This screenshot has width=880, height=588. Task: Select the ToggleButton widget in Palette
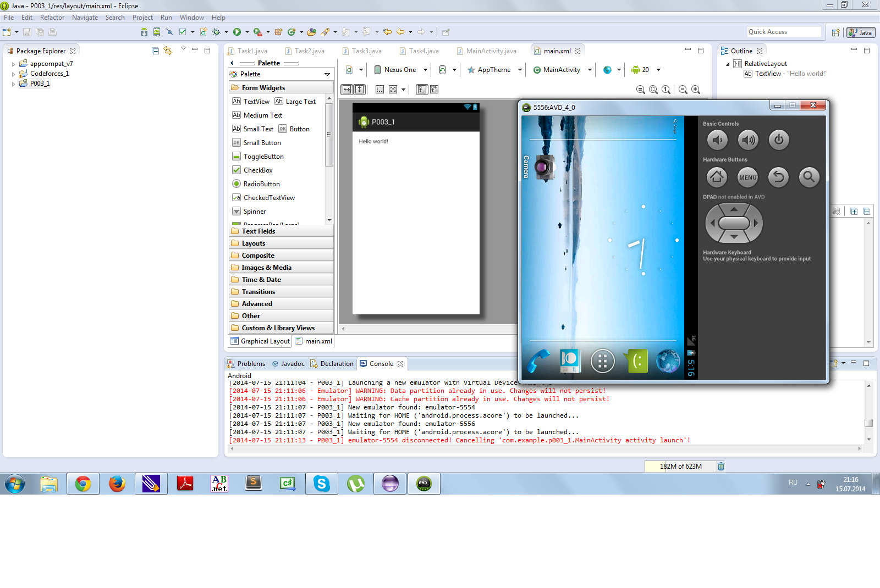coord(258,157)
